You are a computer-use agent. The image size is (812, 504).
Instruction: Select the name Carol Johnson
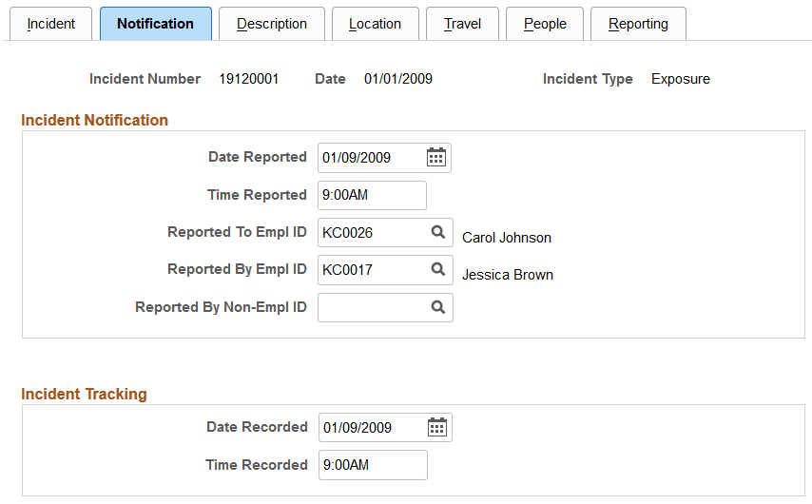click(x=507, y=238)
